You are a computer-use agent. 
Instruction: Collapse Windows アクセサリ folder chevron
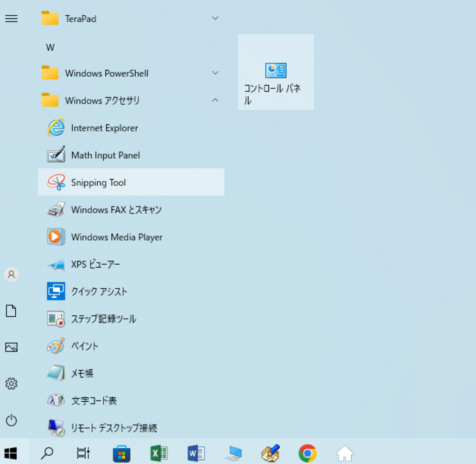click(x=215, y=100)
